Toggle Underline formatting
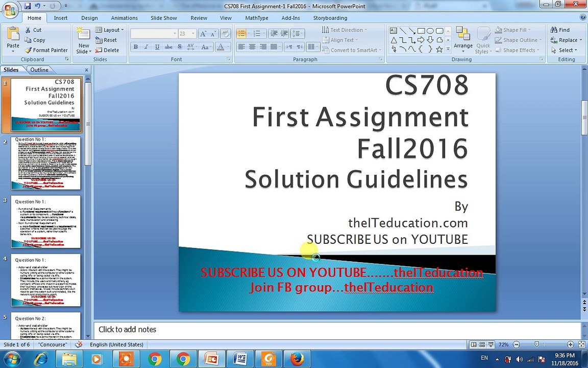This screenshot has width=588, height=368. click(x=157, y=47)
